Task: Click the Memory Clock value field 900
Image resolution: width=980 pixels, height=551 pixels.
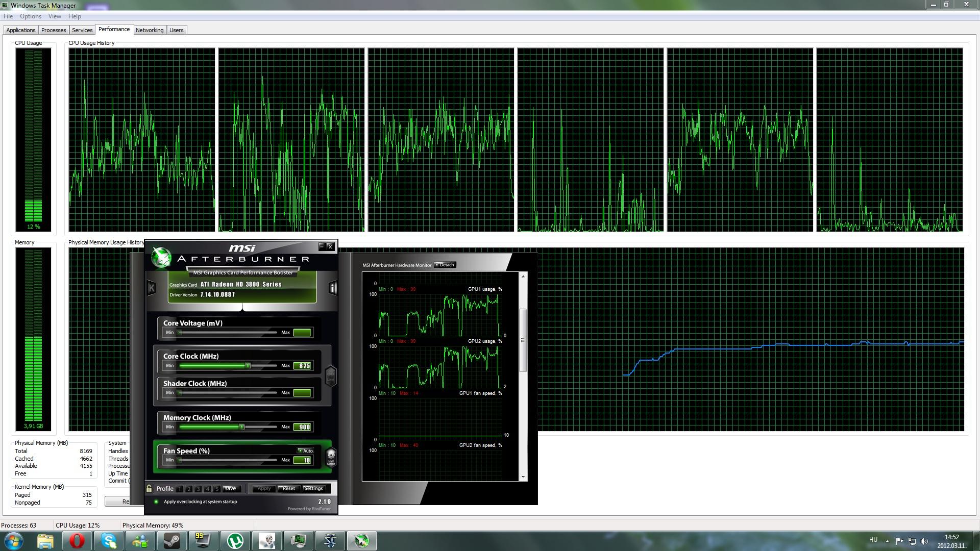Action: (303, 427)
